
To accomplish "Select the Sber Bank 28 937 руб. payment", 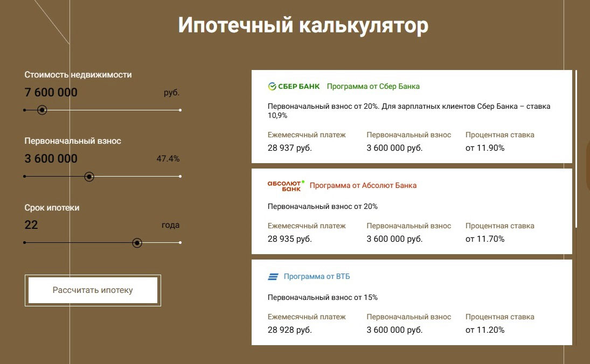I will 289,148.
